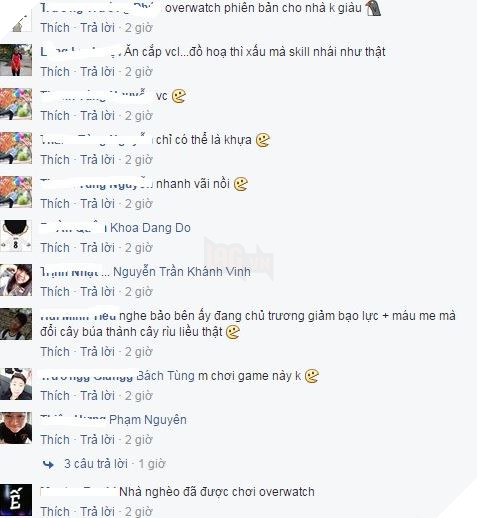
Task: Open the dark avatar with letter Ế
Action: (16, 500)
